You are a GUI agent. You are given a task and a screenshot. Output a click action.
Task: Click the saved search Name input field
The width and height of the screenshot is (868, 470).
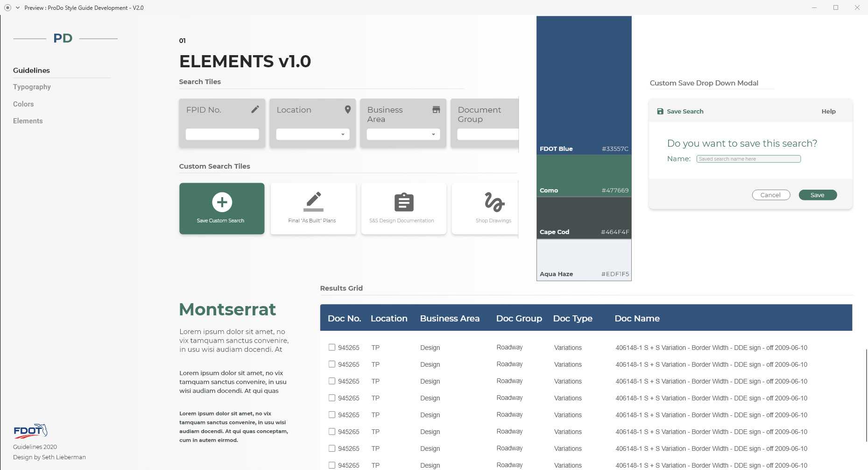point(748,159)
